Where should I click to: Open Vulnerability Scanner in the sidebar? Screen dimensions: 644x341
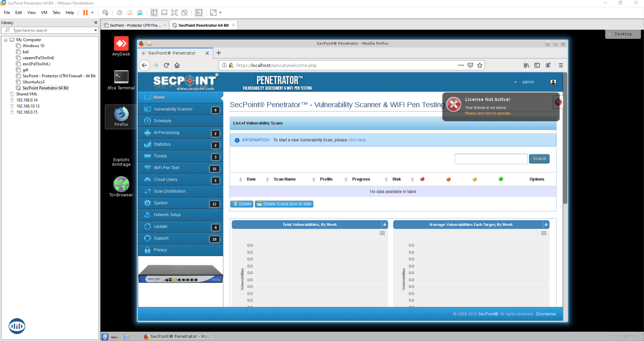point(173,109)
